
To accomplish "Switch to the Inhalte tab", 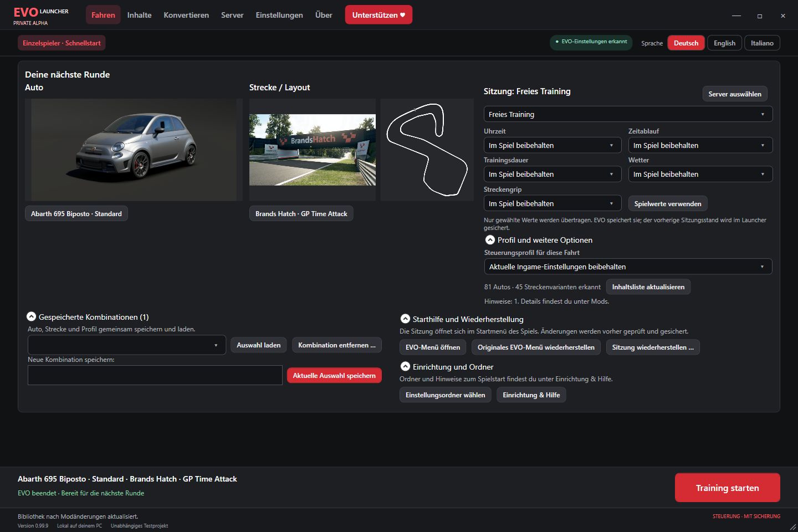I will tap(139, 15).
